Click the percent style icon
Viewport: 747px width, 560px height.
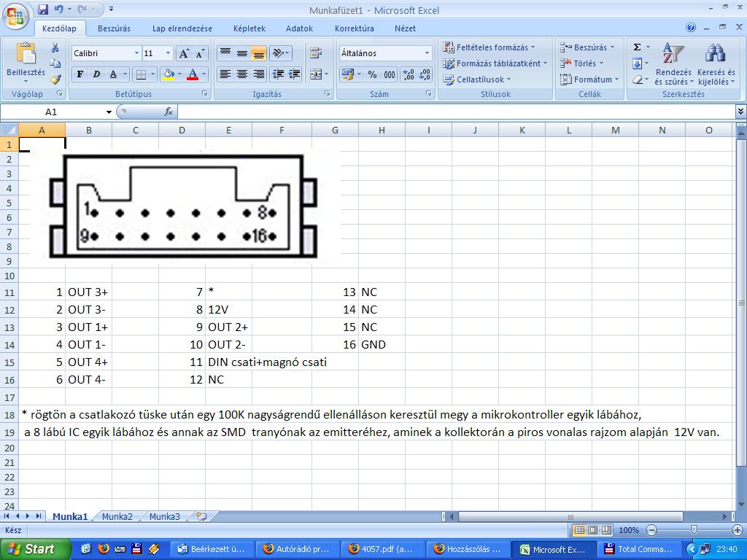pos(372,74)
